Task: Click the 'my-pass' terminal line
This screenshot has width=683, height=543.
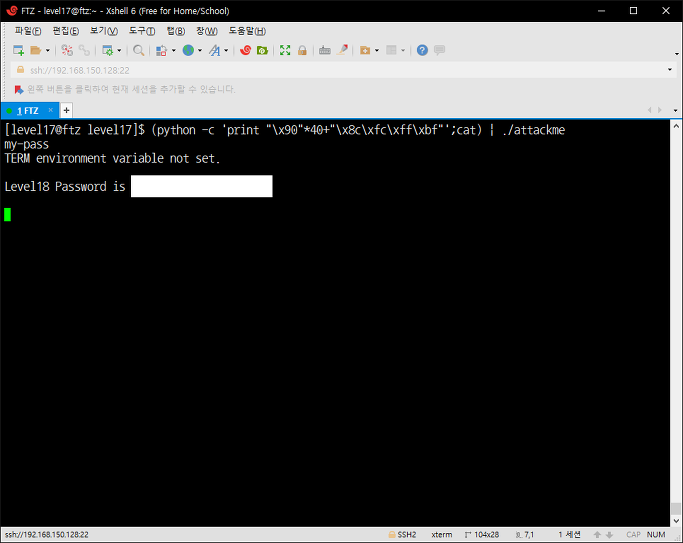Action: (x=27, y=145)
